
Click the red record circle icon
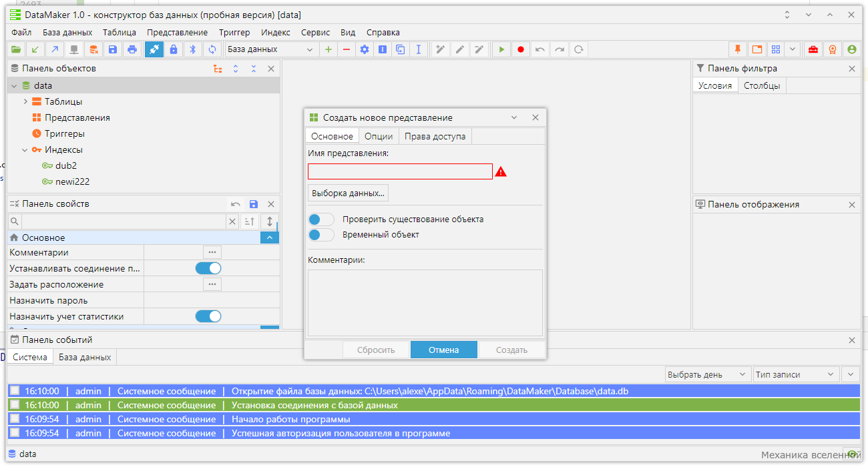(521, 49)
